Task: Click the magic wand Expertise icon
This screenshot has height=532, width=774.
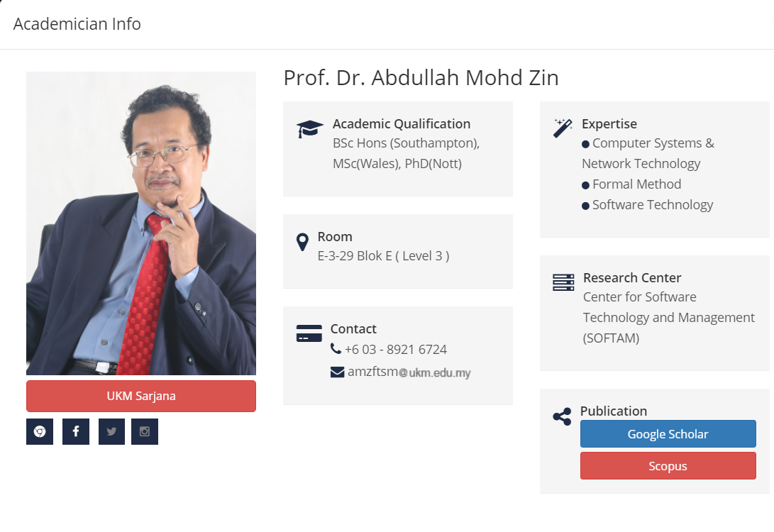Action: coord(563,128)
